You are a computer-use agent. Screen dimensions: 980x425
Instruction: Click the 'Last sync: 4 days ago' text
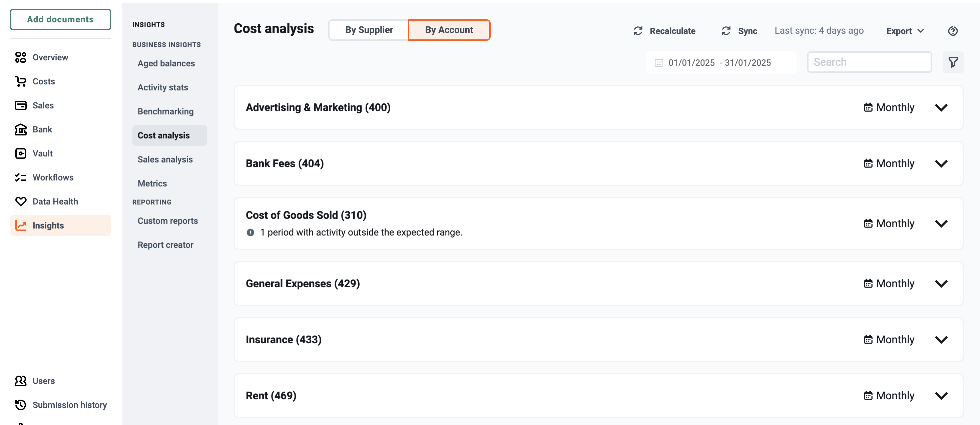[x=819, y=30]
